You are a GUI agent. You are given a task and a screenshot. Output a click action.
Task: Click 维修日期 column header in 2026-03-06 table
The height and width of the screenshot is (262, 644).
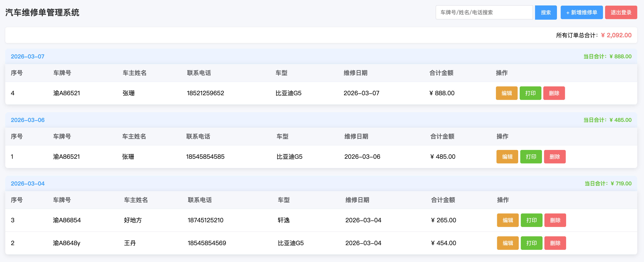click(x=356, y=136)
